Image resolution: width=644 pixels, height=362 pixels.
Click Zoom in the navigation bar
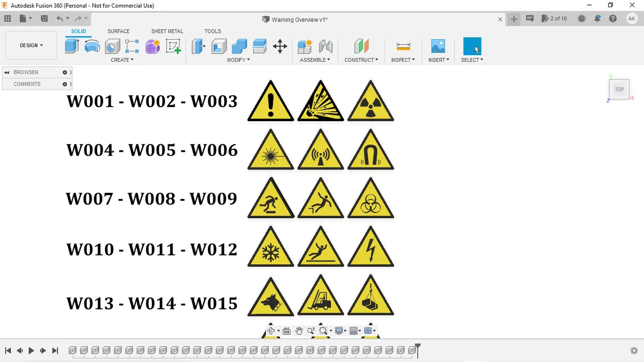(x=311, y=330)
